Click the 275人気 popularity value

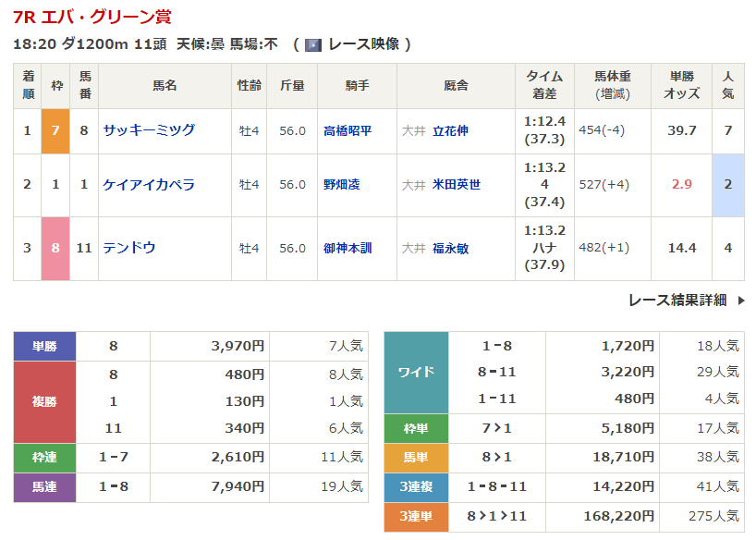tap(713, 516)
